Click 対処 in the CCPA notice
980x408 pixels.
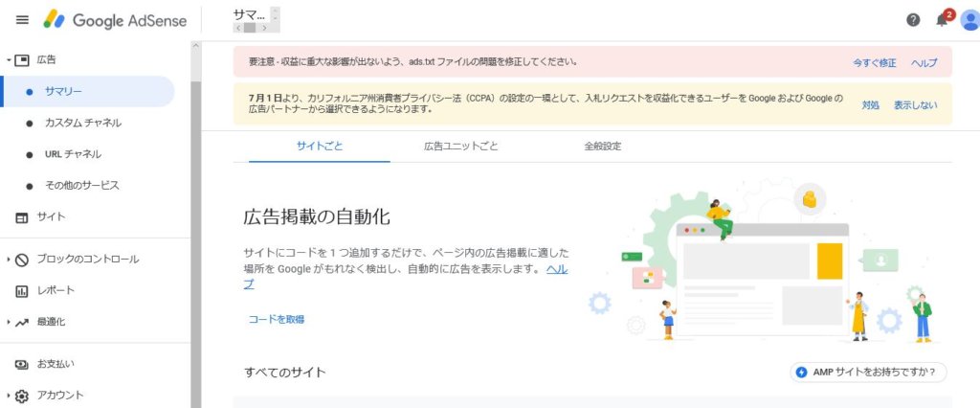(x=870, y=105)
